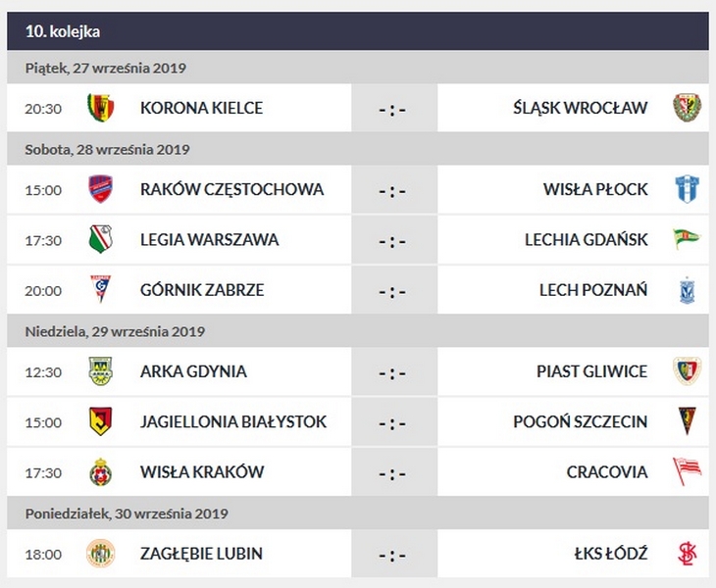Click the 12:30 Arka Gdynia kickoff time
716x588 pixels.
43,372
